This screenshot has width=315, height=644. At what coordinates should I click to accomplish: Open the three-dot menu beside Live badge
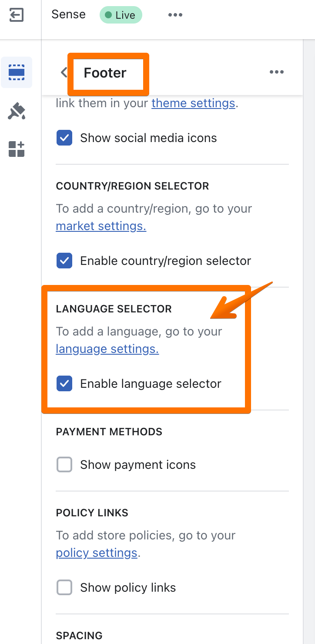(x=175, y=15)
